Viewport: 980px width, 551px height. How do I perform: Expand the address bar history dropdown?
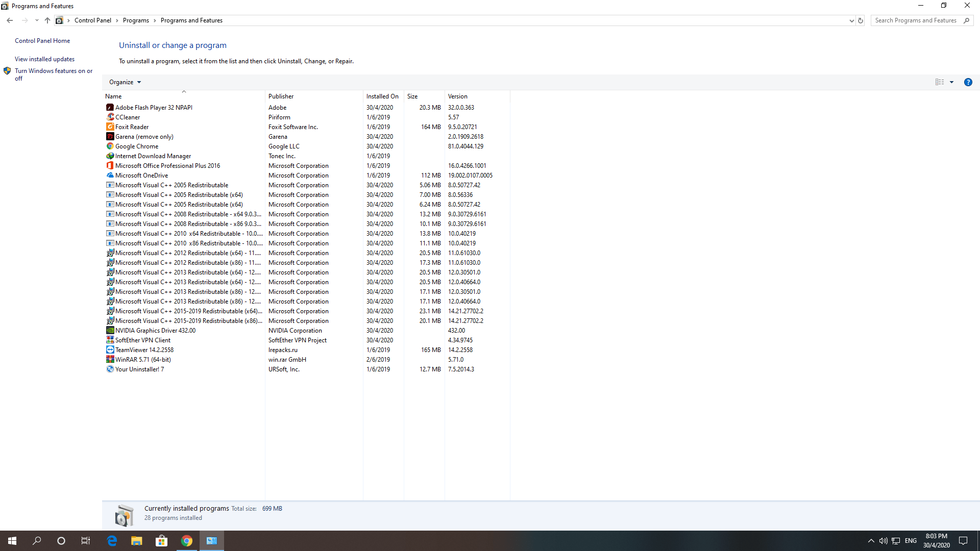(851, 20)
